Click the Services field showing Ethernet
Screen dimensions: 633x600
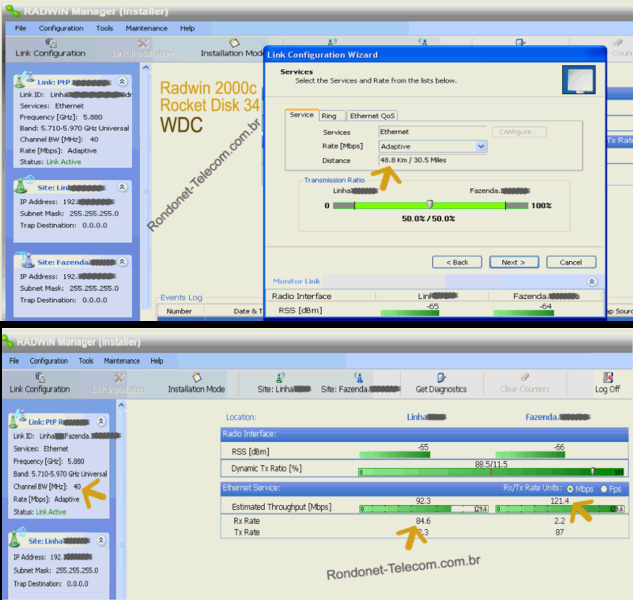click(x=433, y=132)
